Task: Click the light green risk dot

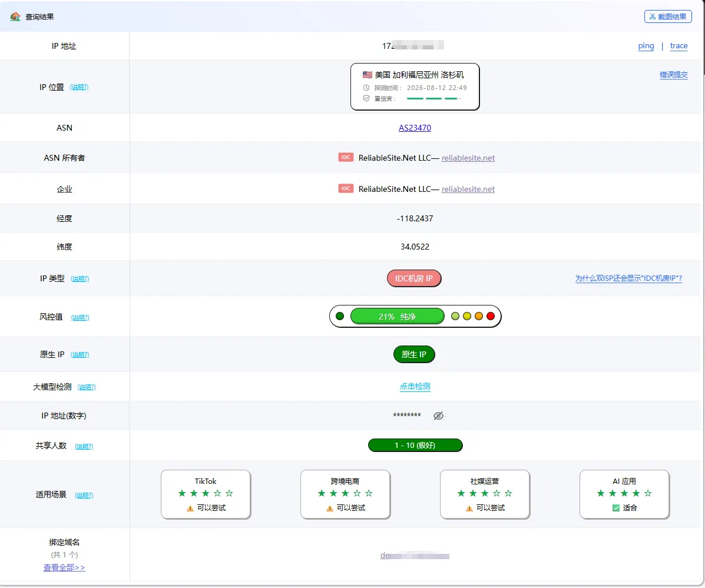Action: [x=455, y=316]
